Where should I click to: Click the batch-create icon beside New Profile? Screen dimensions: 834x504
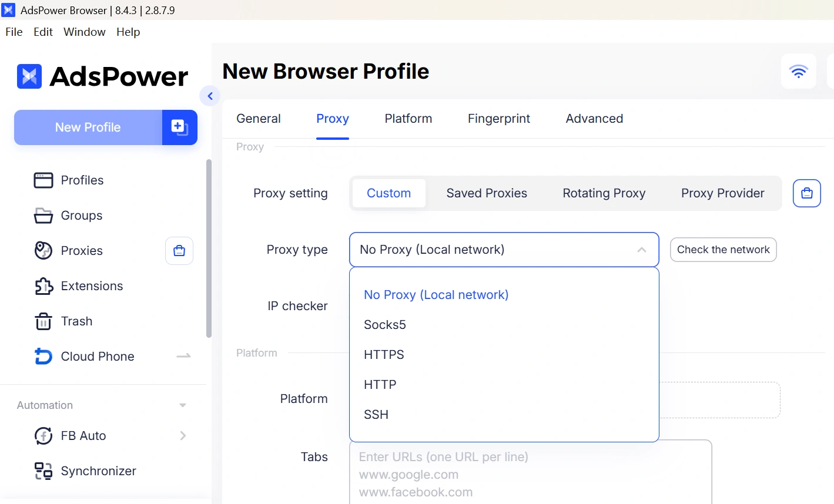click(x=179, y=127)
